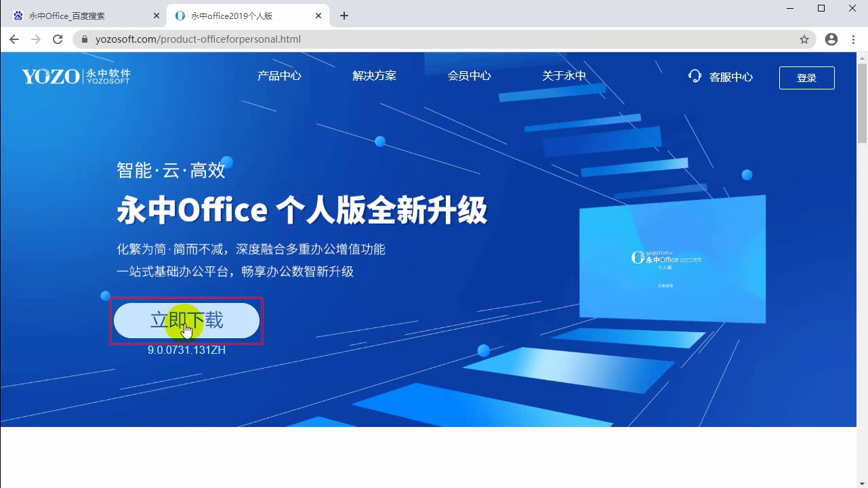The image size is (868, 488).
Task: Open the Chrome three-dot menu
Action: (853, 39)
